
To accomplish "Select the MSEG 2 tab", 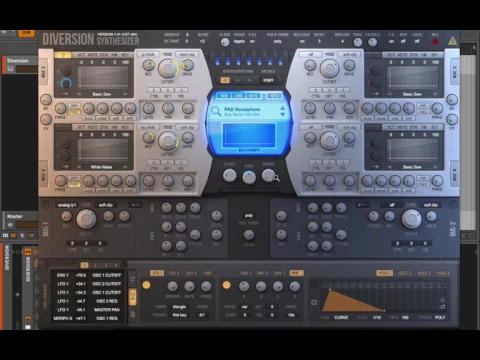I will tap(404, 273).
